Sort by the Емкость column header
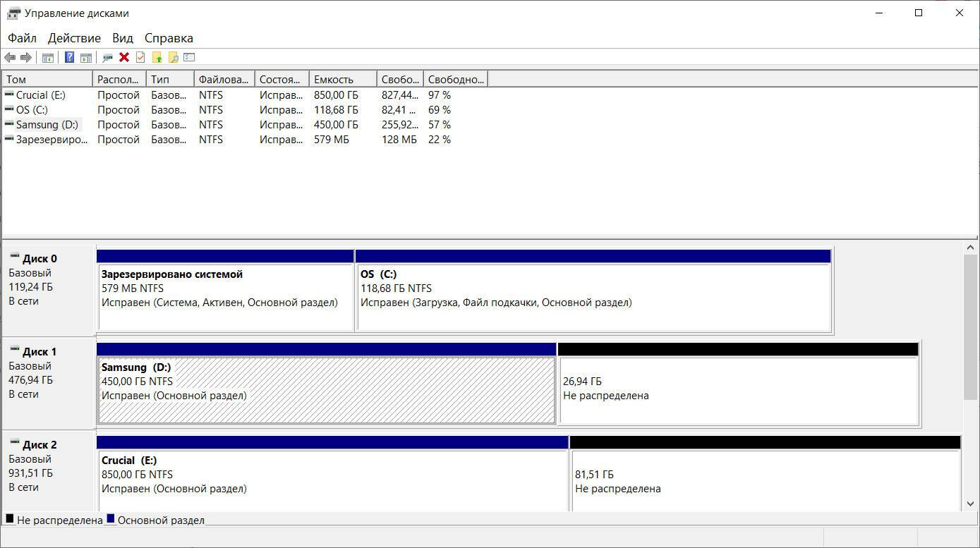The height and width of the screenshot is (548, 980). pos(344,79)
